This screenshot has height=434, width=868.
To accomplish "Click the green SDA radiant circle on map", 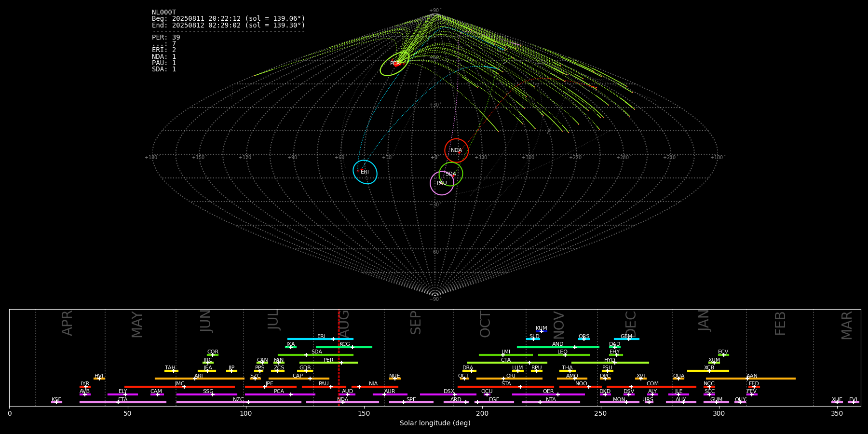I will (451, 174).
